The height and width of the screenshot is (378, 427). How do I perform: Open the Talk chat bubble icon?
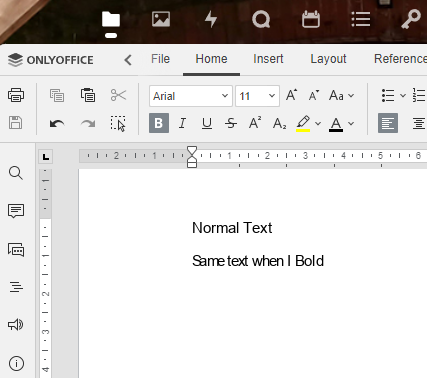pyautogui.click(x=261, y=19)
